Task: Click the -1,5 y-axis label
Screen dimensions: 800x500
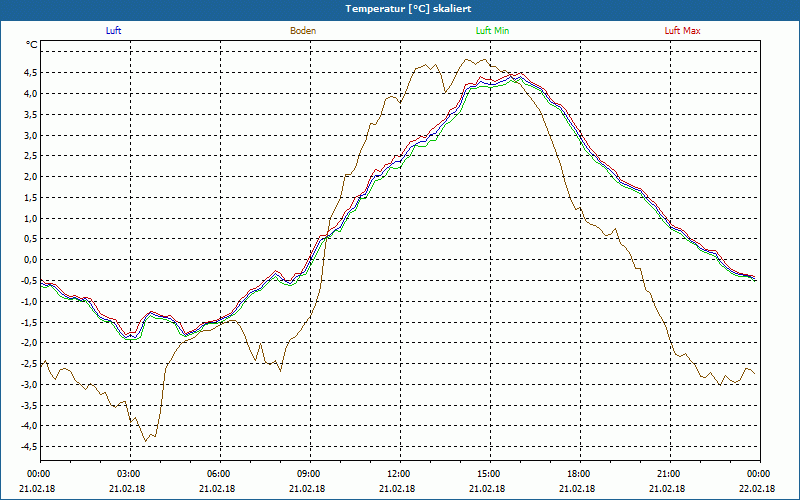Action: coord(29,322)
